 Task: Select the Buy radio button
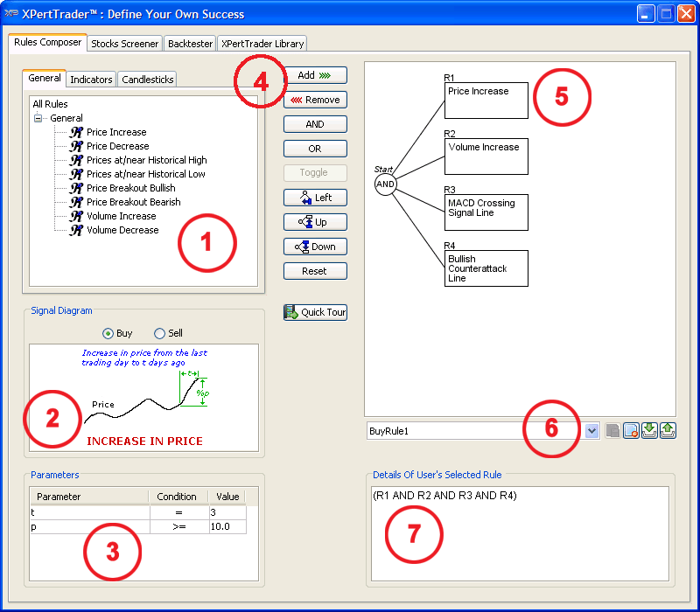pos(108,333)
